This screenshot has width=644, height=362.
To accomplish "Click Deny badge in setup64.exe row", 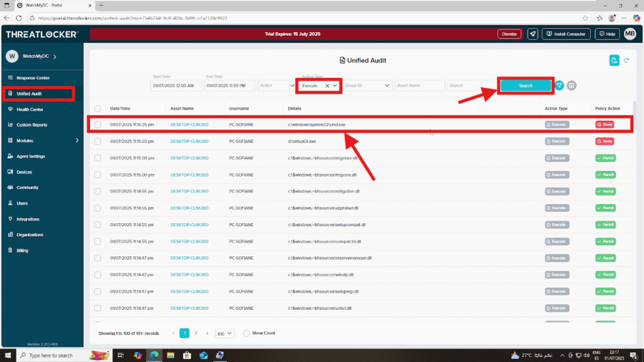I will click(x=604, y=141).
